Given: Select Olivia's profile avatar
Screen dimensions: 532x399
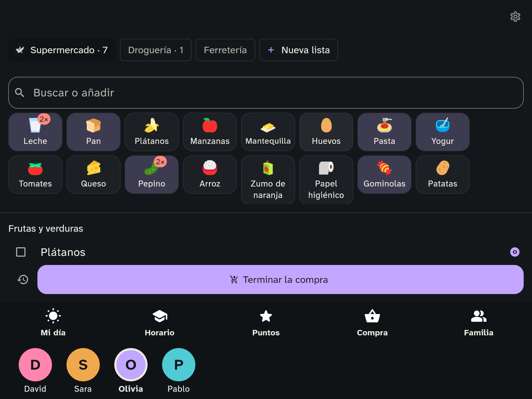Looking at the screenshot, I should [x=131, y=365].
